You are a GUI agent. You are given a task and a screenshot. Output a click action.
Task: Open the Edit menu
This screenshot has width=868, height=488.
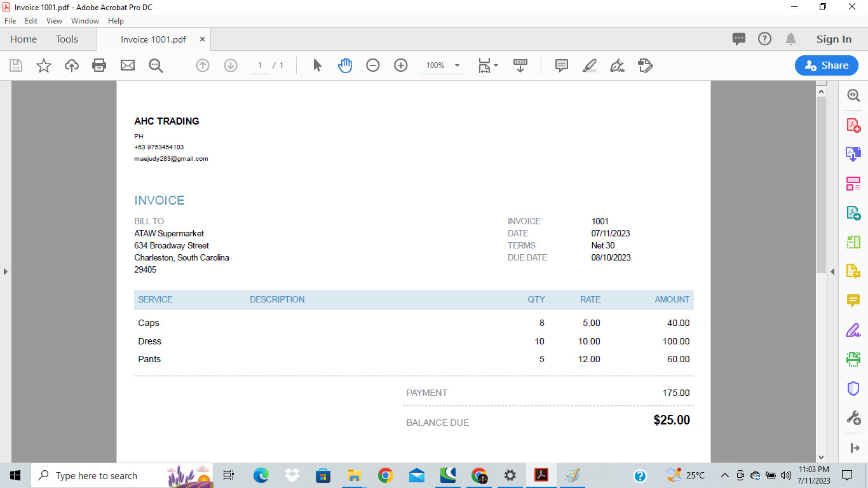[x=31, y=21]
